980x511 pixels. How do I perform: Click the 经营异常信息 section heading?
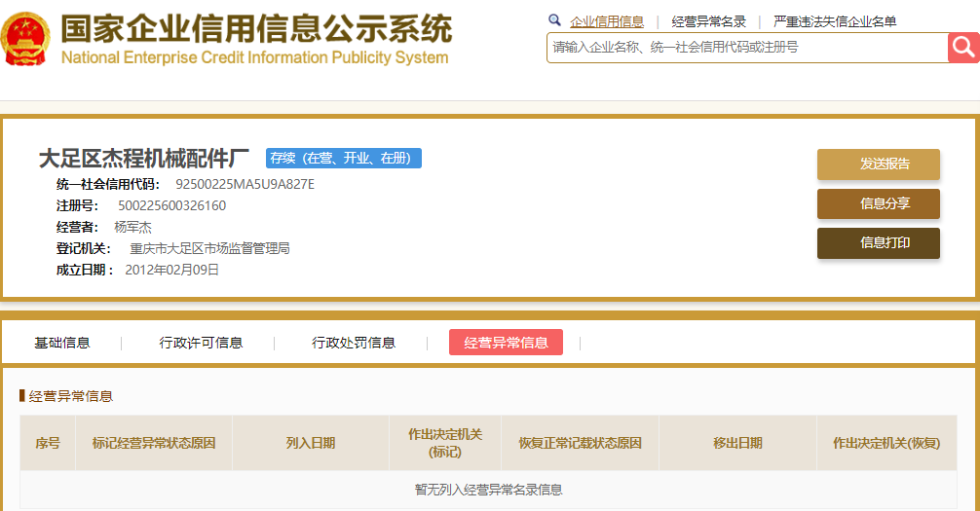(x=70, y=396)
